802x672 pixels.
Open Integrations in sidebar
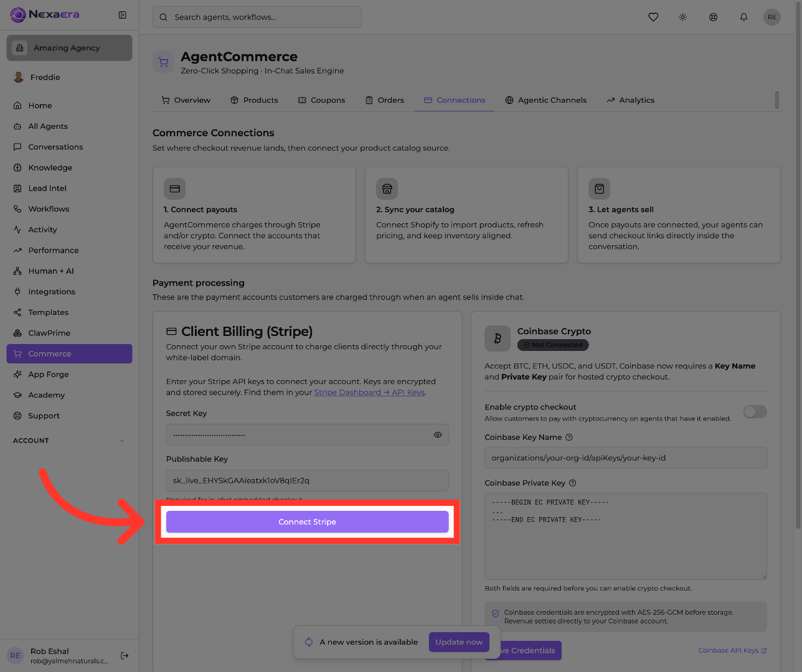(69, 292)
